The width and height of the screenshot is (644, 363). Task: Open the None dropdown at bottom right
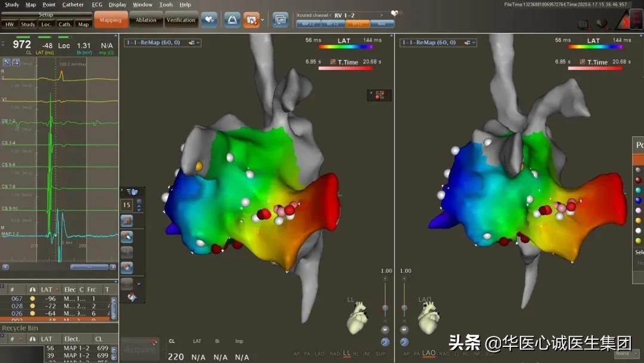627,353
